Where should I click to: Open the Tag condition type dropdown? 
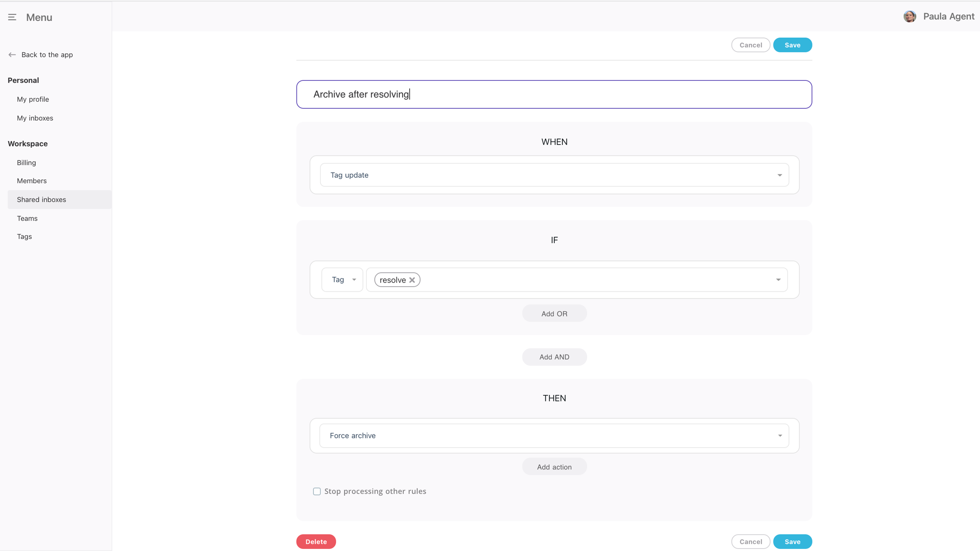342,280
